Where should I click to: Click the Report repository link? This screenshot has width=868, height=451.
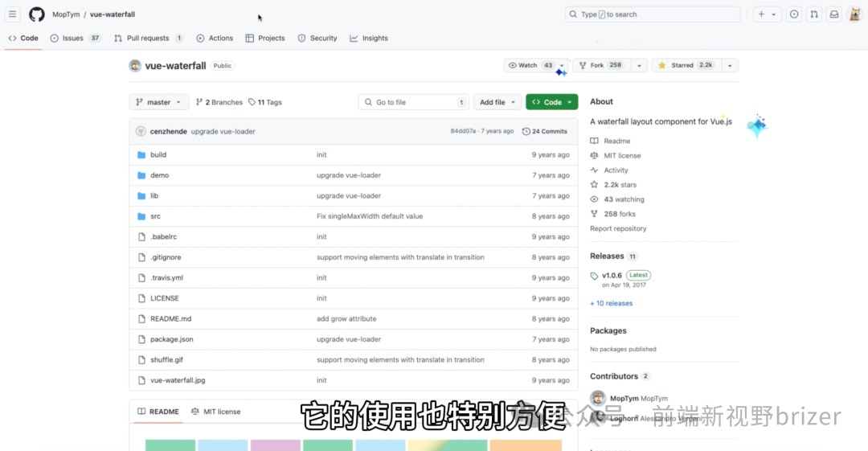[x=618, y=228]
